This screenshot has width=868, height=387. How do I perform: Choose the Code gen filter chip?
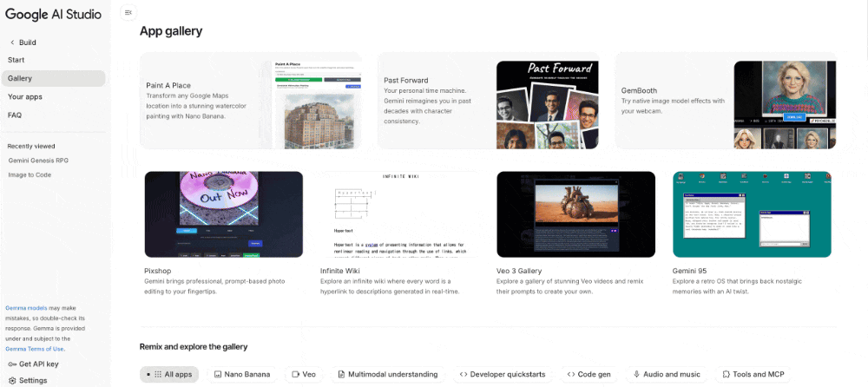(589, 374)
